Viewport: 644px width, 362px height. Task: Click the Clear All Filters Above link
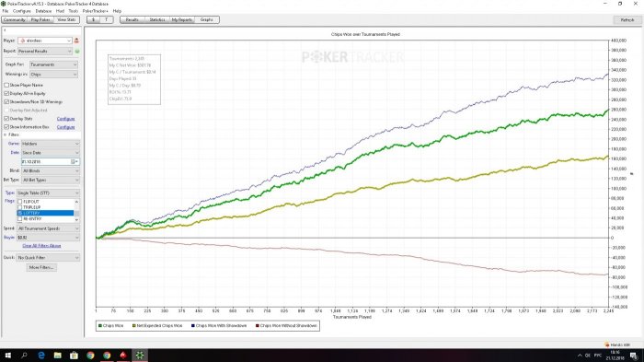pyautogui.click(x=41, y=246)
